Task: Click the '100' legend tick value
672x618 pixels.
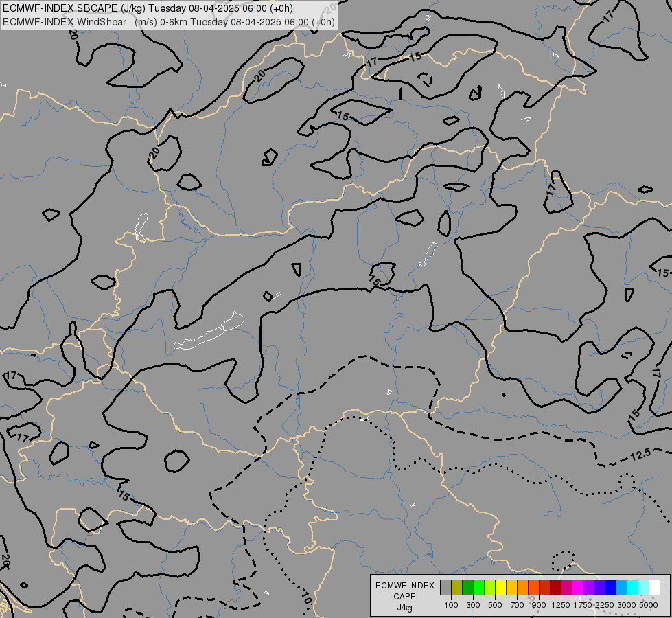Action: 451,605
